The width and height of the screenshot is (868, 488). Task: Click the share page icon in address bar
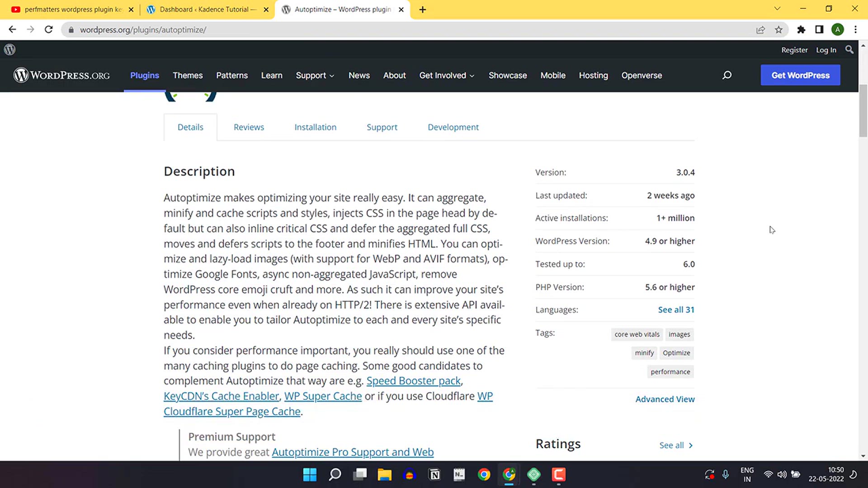760,30
